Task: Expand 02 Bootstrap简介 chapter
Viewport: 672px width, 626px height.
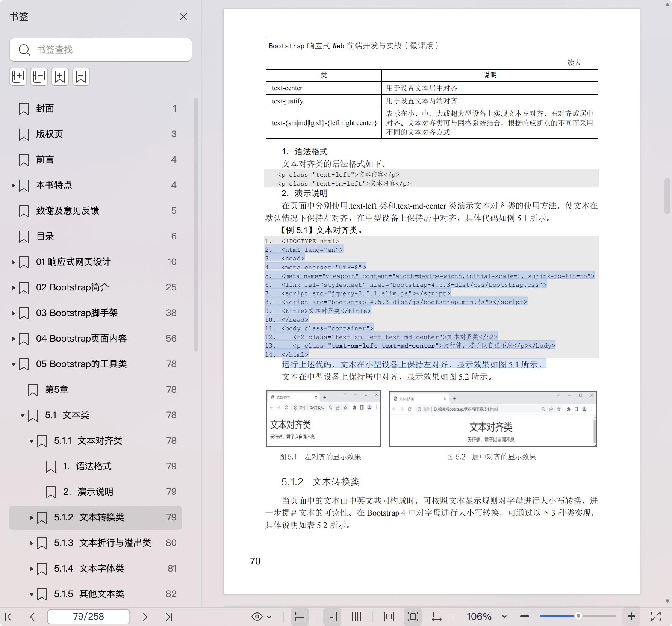Action: click(x=14, y=287)
